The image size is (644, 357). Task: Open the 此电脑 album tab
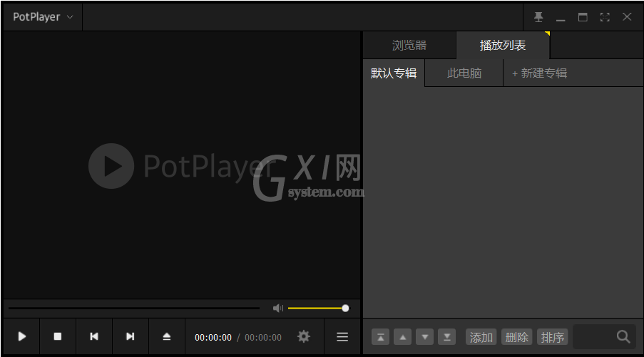(464, 73)
